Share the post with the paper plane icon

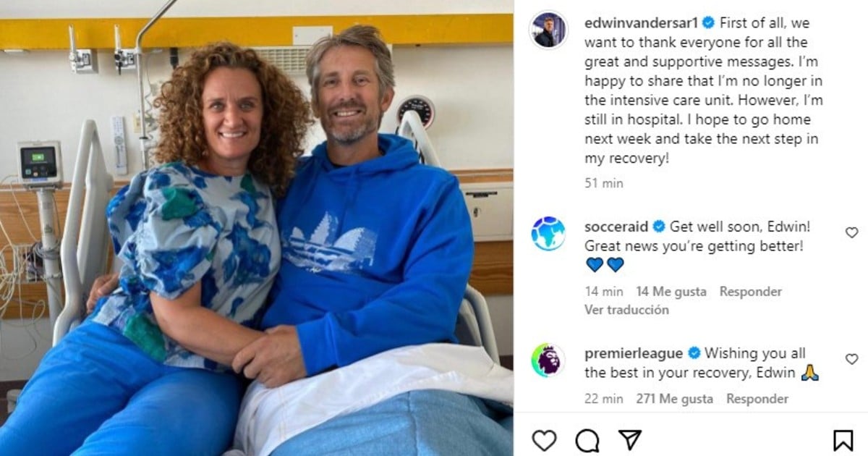629,440
